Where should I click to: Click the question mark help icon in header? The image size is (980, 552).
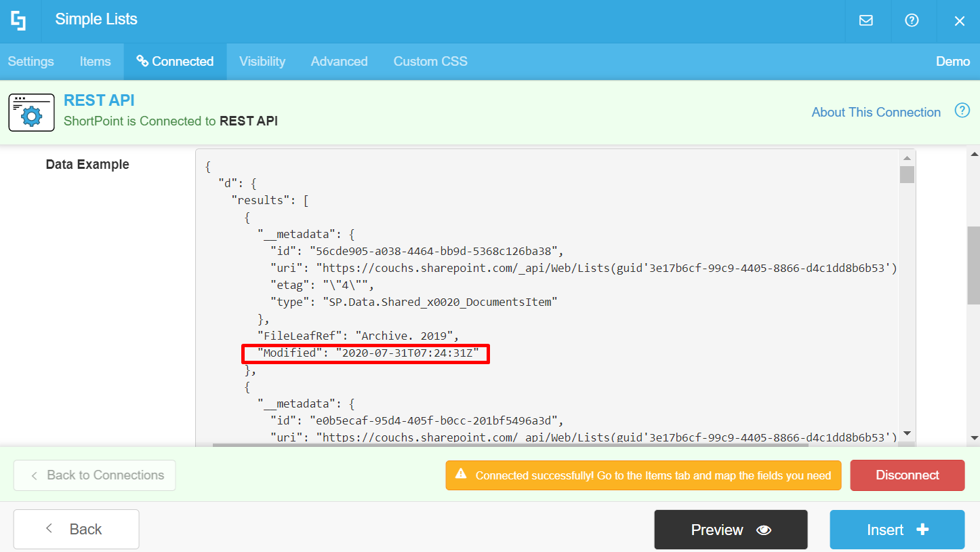click(x=912, y=20)
